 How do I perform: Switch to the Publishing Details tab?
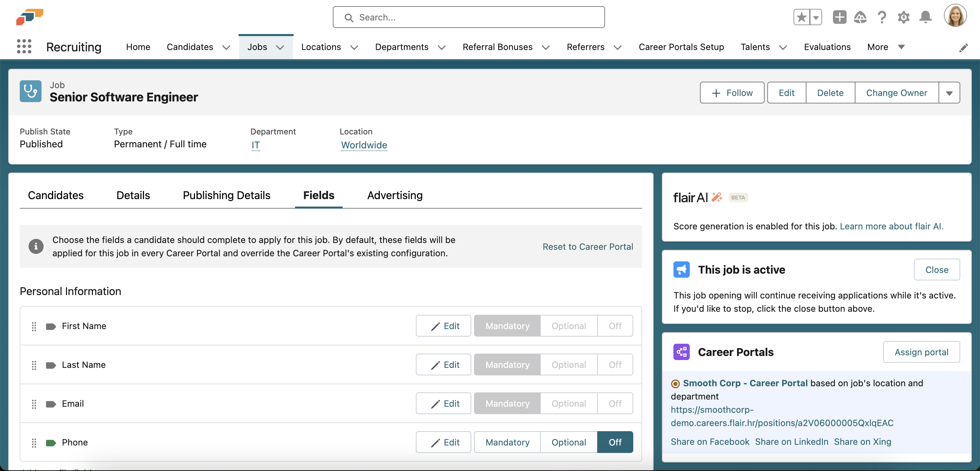point(226,195)
